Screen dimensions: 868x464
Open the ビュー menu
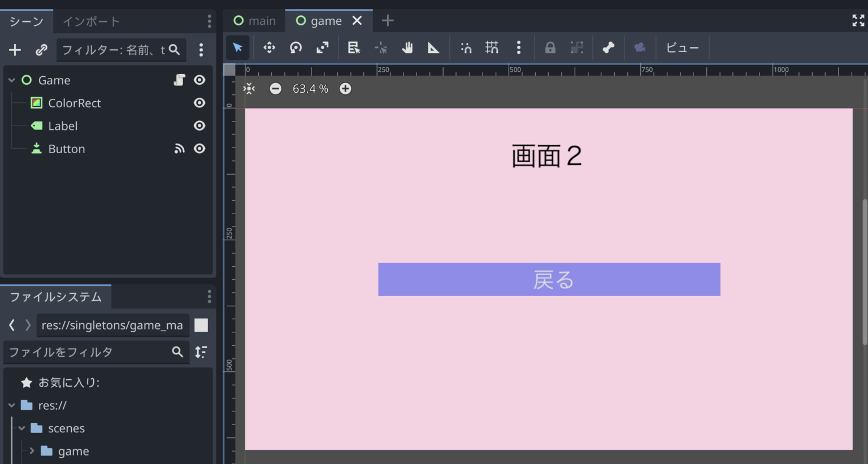click(682, 47)
